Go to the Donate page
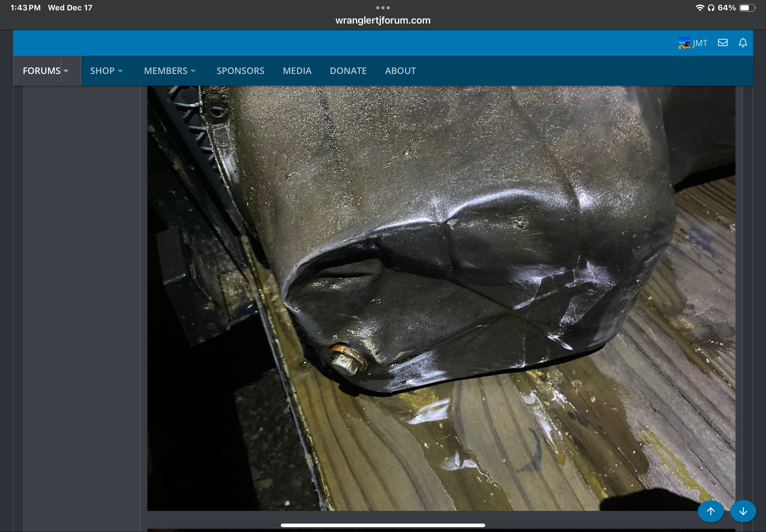This screenshot has height=532, width=766. pos(348,71)
